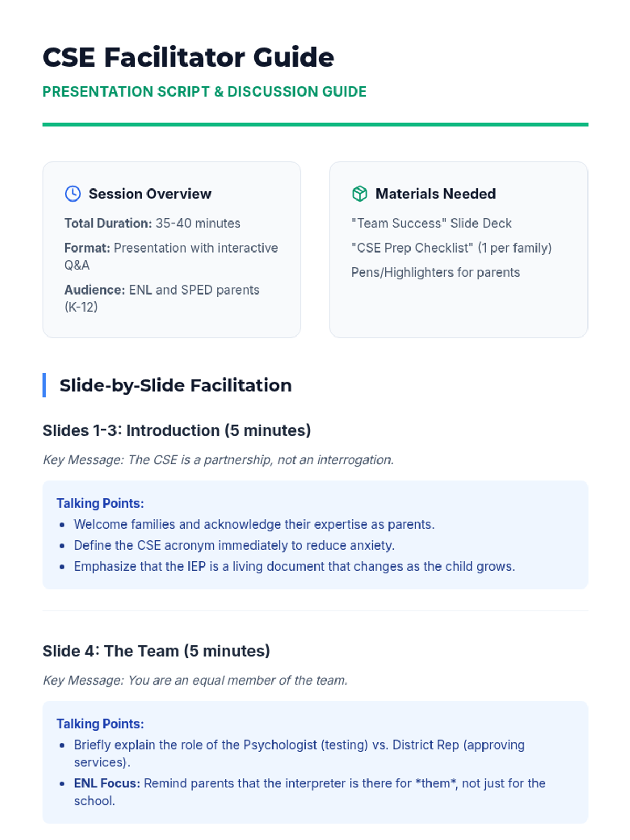The width and height of the screenshot is (630, 840).
Task: Click the key message about CSE partnership
Action: (218, 460)
